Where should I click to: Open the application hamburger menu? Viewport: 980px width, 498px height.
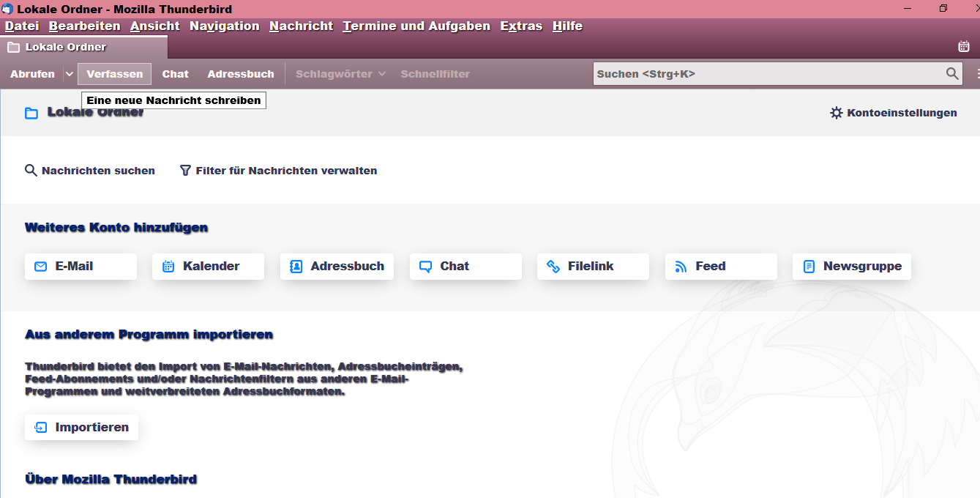[977, 74]
